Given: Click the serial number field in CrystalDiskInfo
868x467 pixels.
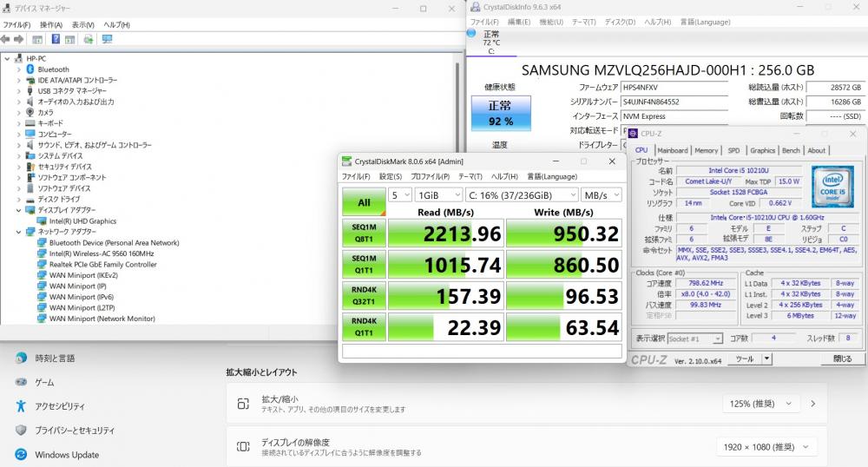Looking at the screenshot, I should click(x=674, y=102).
